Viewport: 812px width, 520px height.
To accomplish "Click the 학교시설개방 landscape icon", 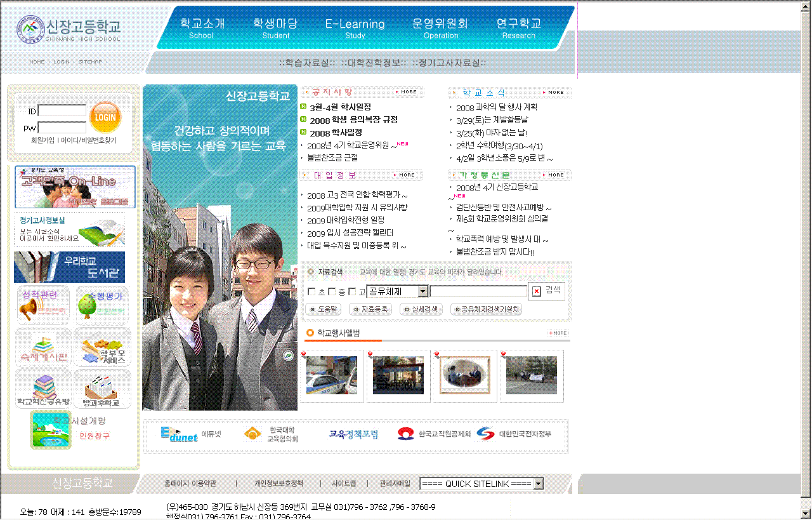I will click(x=51, y=430).
